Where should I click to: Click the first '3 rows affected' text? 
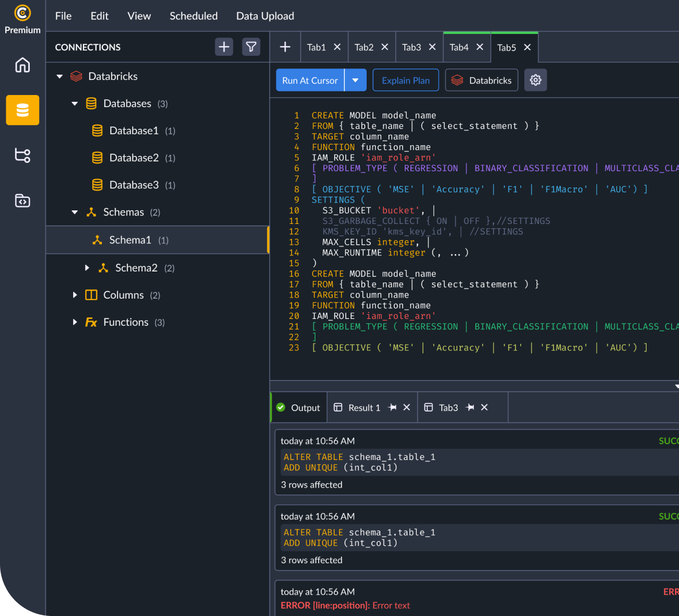click(x=312, y=484)
